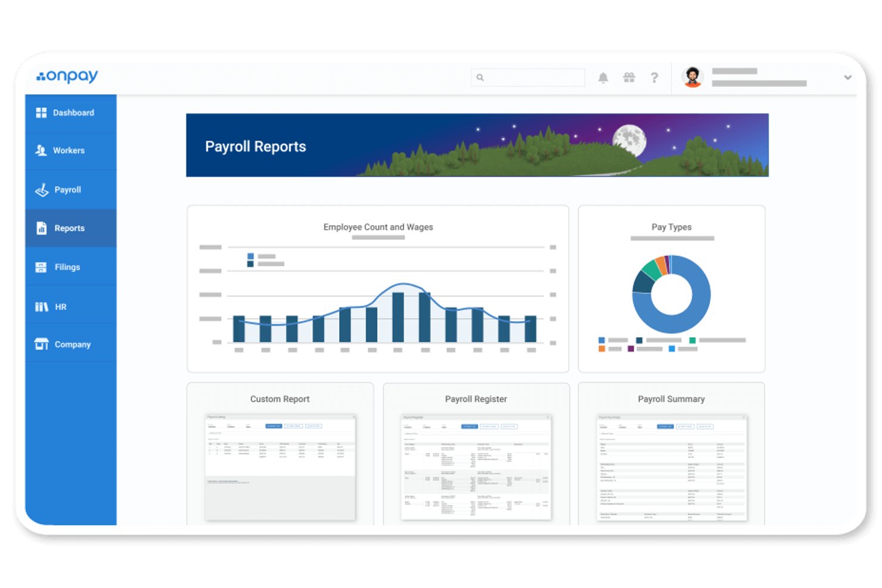Click the teal segment of the donut chart
The width and height of the screenshot is (882, 588).
pos(651,270)
